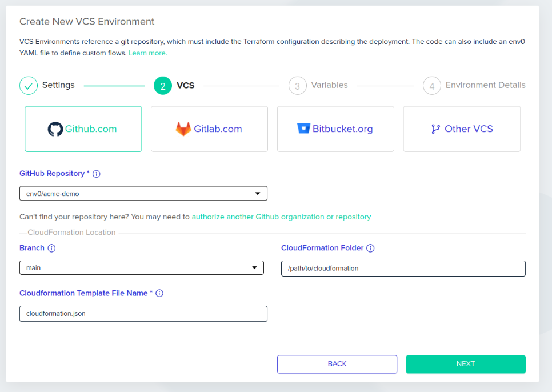Viewport: 552px width, 392px height.
Task: Click the Gitlab fox logo icon
Action: click(183, 129)
